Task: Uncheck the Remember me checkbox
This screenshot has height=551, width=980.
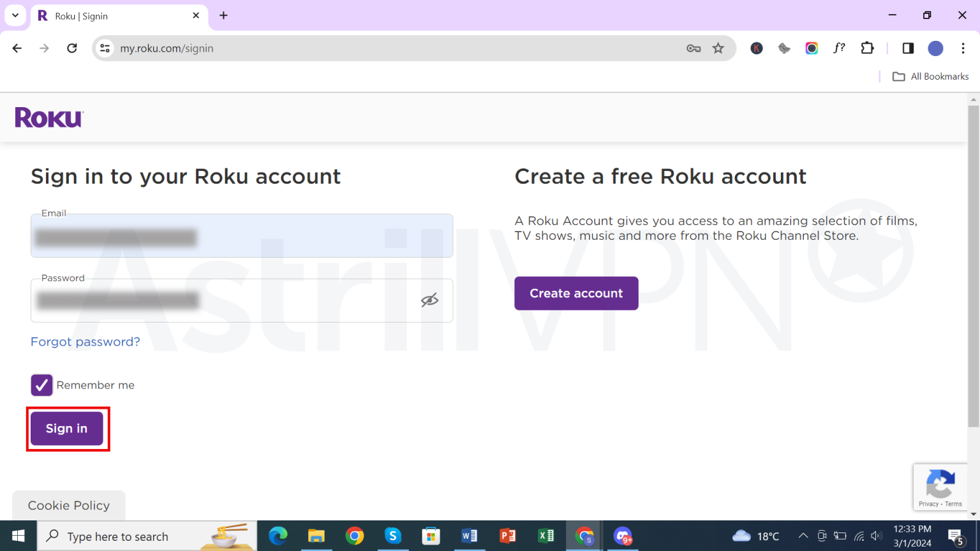Action: [42, 385]
